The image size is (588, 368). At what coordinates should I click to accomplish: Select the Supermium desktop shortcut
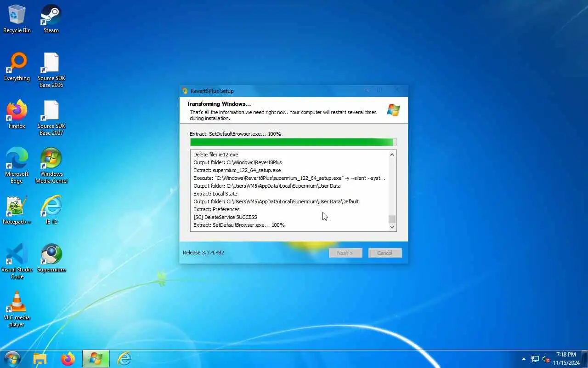(x=51, y=259)
